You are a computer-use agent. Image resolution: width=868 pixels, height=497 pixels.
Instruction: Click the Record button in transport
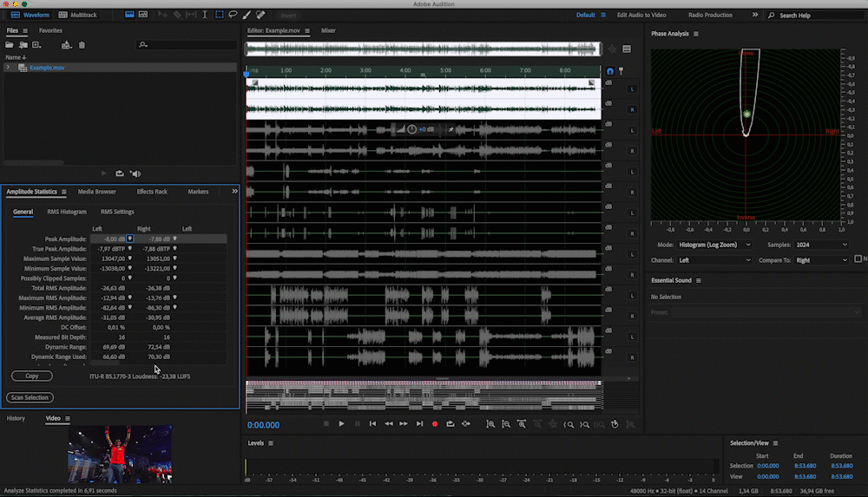point(435,423)
